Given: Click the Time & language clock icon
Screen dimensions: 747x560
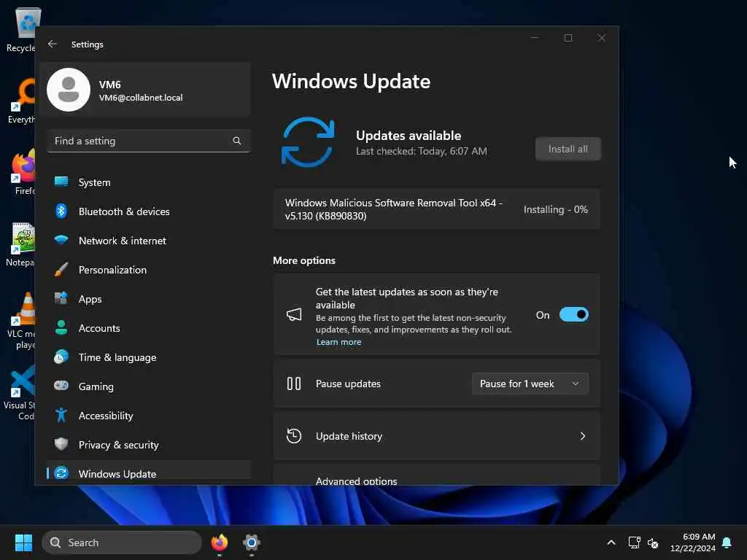Looking at the screenshot, I should tap(61, 357).
